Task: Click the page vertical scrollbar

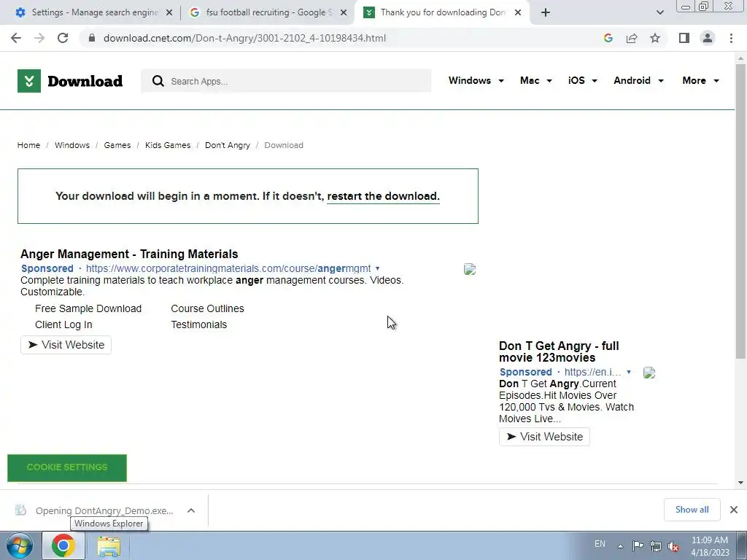Action: click(740, 211)
